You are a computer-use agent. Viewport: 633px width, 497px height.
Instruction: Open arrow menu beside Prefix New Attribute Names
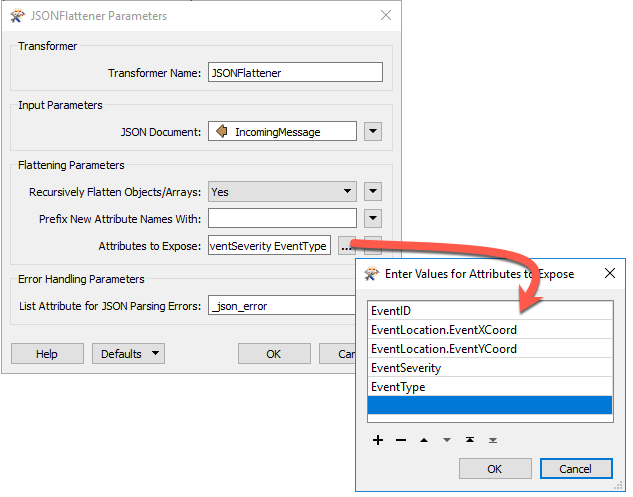pyautogui.click(x=373, y=218)
